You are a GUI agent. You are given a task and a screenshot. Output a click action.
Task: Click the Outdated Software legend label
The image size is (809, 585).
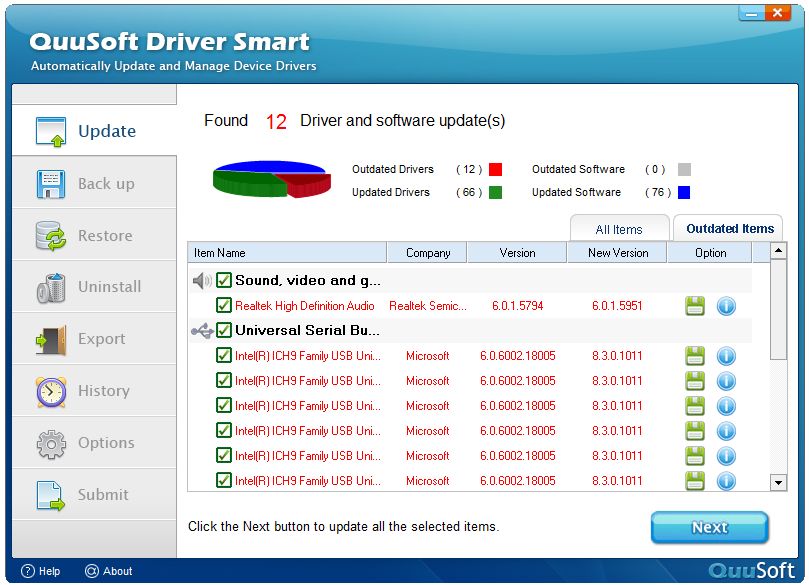[578, 169]
